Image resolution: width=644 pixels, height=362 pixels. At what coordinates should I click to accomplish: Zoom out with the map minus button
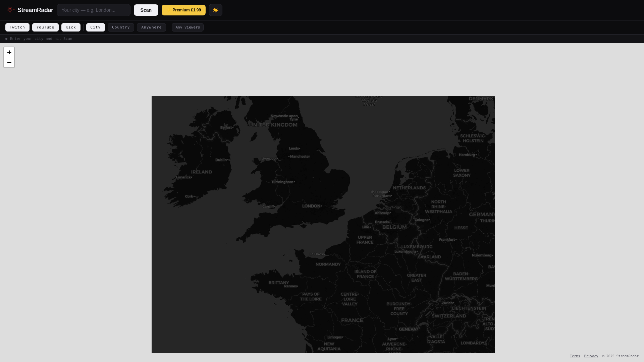pos(9,62)
